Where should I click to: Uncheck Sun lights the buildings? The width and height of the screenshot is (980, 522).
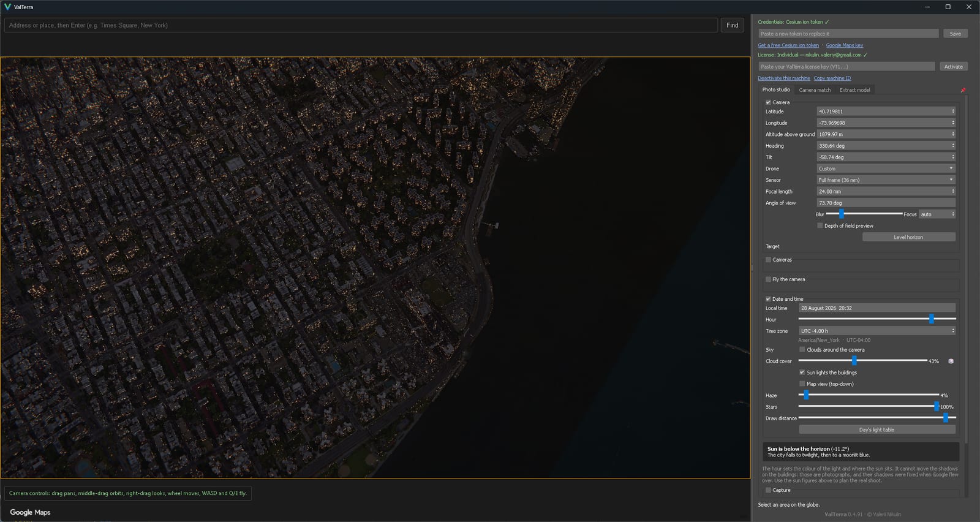tap(802, 373)
